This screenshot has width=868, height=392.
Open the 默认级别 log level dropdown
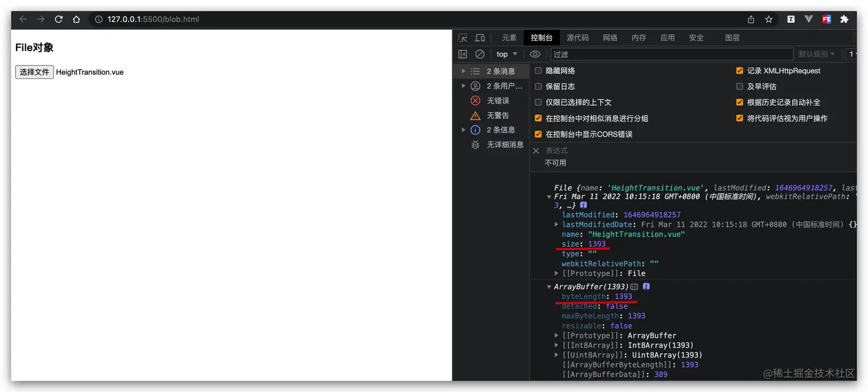[817, 54]
